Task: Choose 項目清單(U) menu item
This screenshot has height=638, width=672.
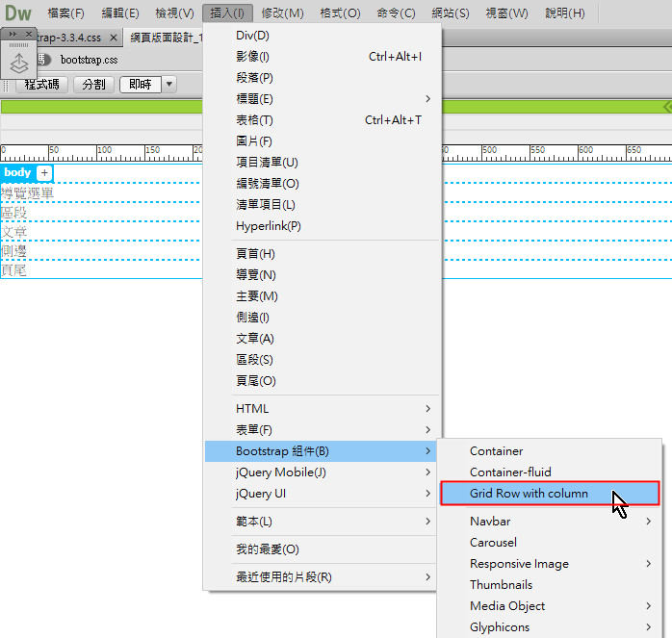Action: [x=323, y=163]
